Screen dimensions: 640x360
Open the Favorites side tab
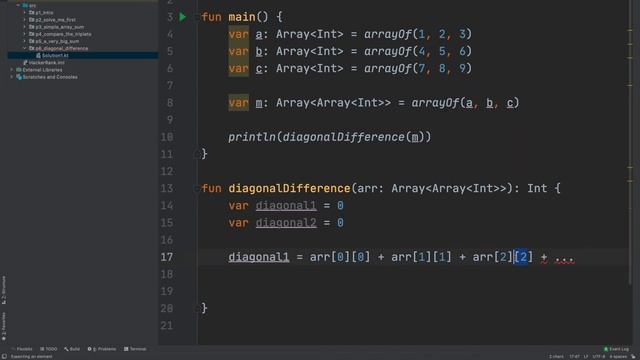coord(4,327)
